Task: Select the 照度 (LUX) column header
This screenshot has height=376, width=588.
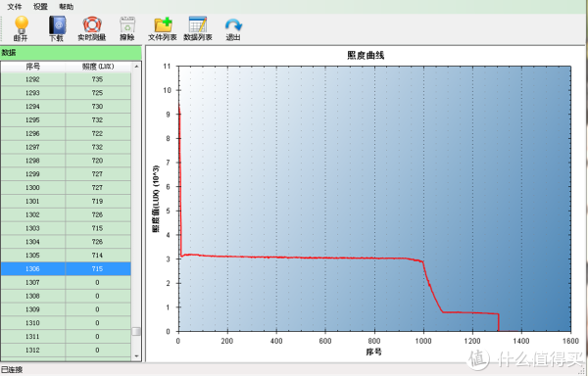Action: click(98, 67)
